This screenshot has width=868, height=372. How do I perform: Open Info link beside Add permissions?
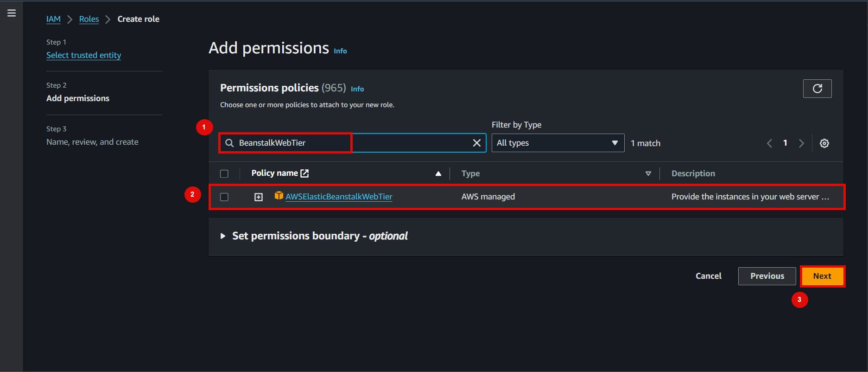coord(340,51)
